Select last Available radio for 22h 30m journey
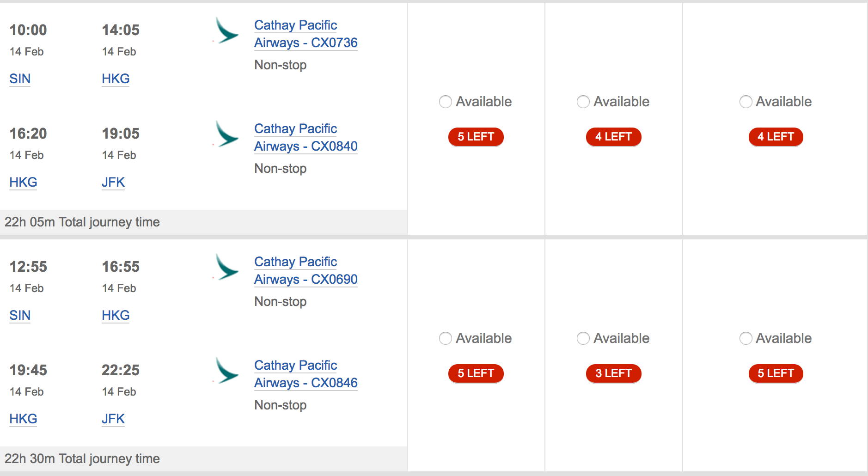This screenshot has width=868, height=476. 746,338
